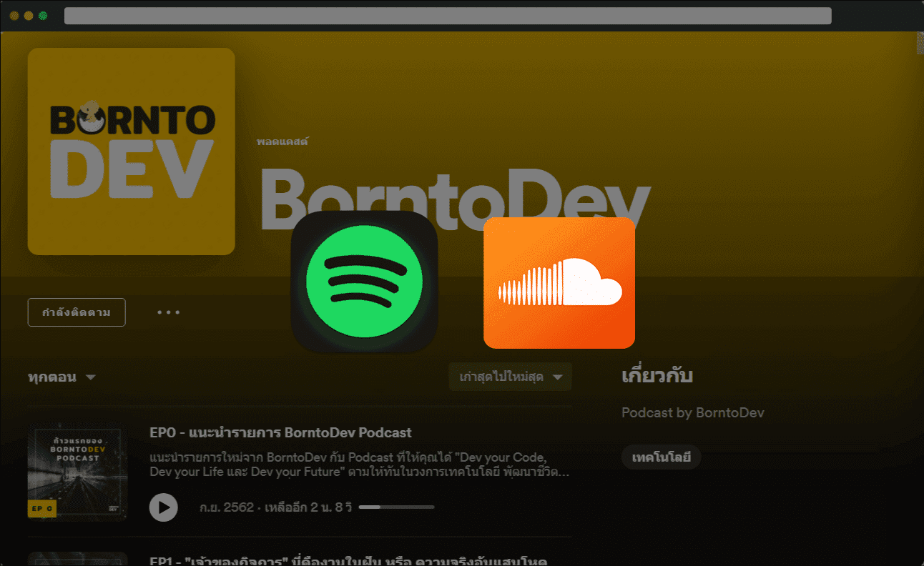The height and width of the screenshot is (566, 924).
Task: Click the Podcast by BorntoDev description text
Action: 693,412
